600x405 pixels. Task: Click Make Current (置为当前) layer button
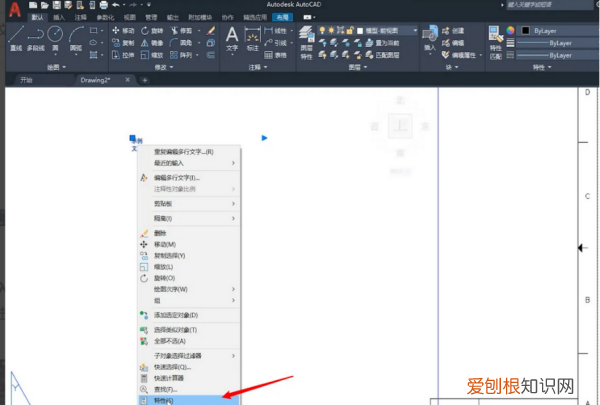pyautogui.click(x=382, y=43)
